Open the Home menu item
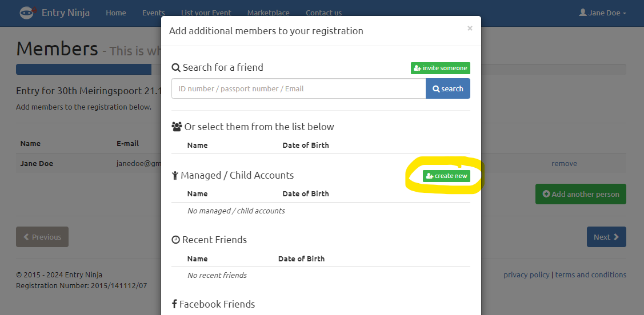This screenshot has height=315, width=644. pyautogui.click(x=116, y=13)
